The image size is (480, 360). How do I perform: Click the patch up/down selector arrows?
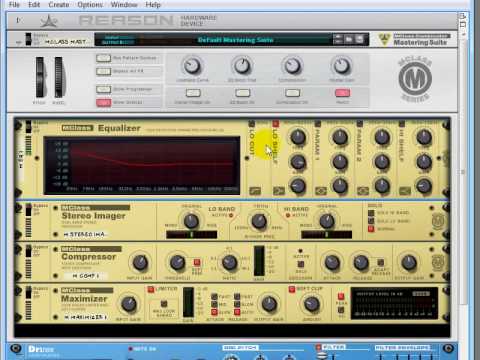[338, 39]
